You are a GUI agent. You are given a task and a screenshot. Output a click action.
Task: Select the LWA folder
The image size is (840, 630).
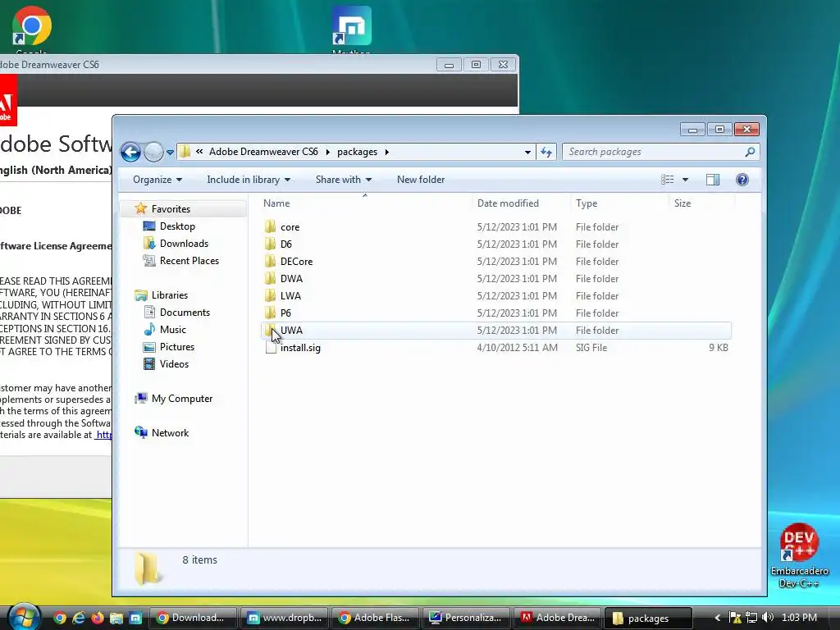tap(290, 295)
